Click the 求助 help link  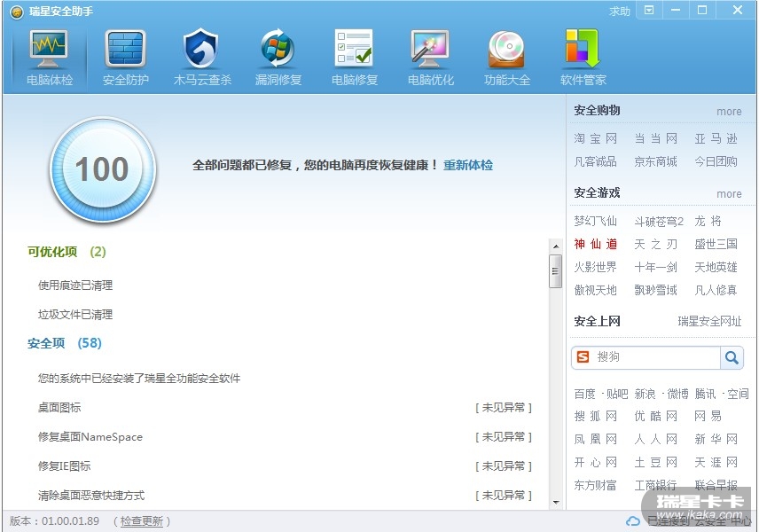point(619,12)
